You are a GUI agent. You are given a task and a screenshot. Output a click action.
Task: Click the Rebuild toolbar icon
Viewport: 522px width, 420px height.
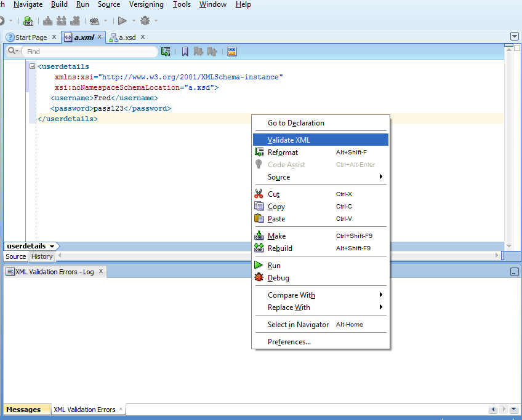tap(62, 21)
